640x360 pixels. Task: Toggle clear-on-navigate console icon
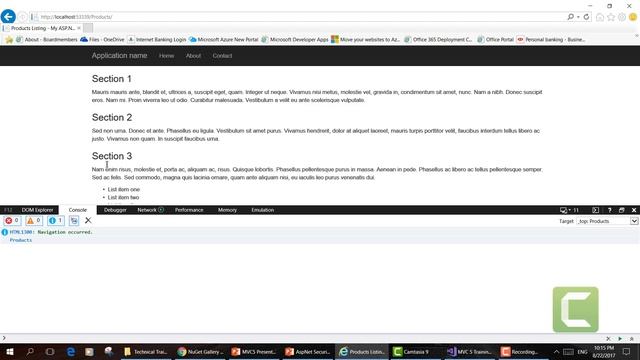pyautogui.click(x=74, y=220)
